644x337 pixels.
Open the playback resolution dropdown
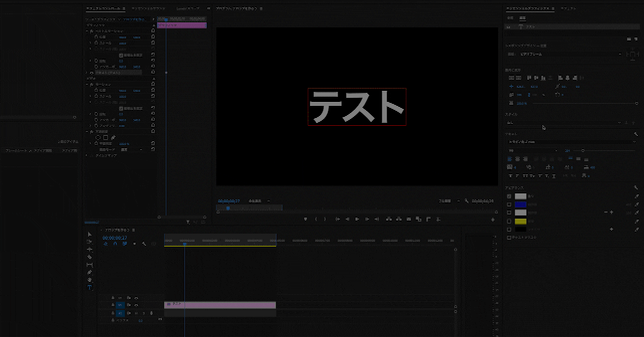point(449,200)
